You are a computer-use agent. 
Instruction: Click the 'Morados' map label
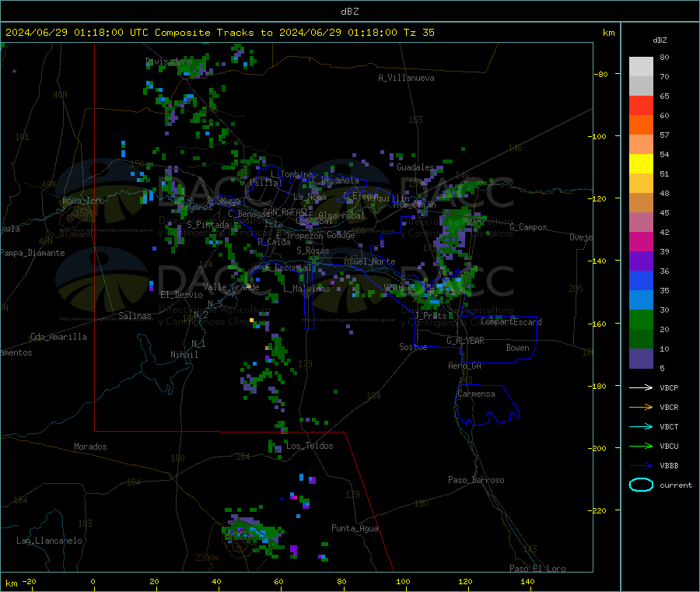click(x=90, y=447)
